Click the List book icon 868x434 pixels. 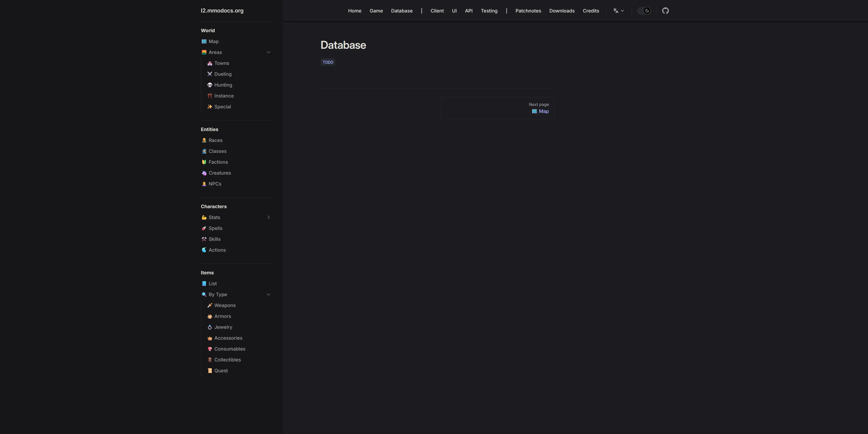pyautogui.click(x=204, y=284)
